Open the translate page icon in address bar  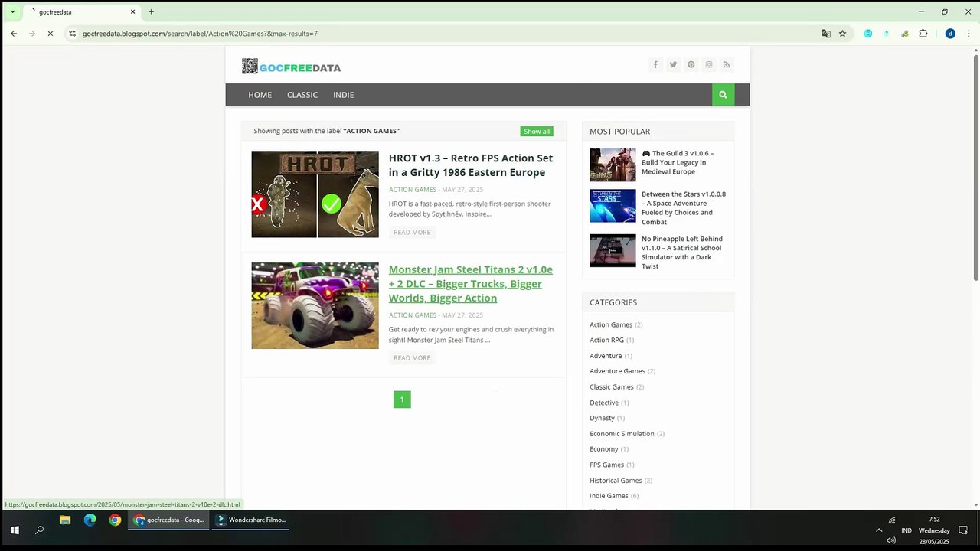[x=826, y=34]
